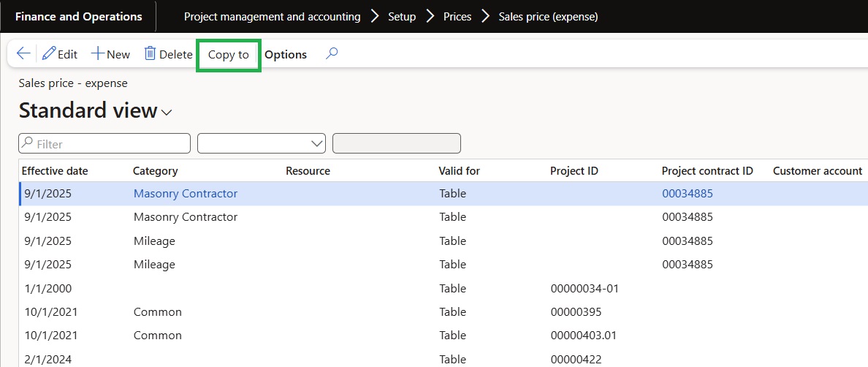
Task: Open the Masonry Contractor category link
Action: pyautogui.click(x=186, y=194)
